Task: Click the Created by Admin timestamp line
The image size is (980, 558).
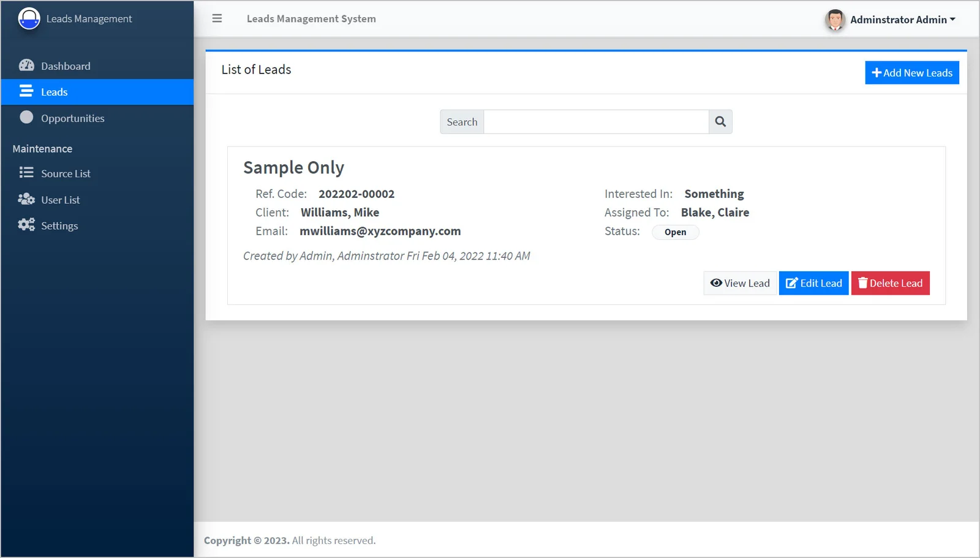Action: pyautogui.click(x=386, y=256)
